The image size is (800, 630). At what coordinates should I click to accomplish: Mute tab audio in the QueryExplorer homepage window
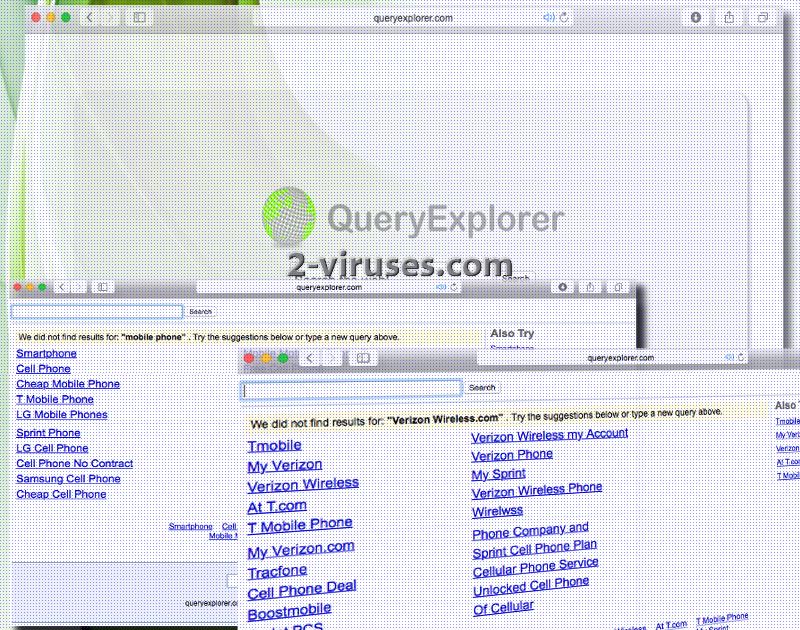click(549, 17)
